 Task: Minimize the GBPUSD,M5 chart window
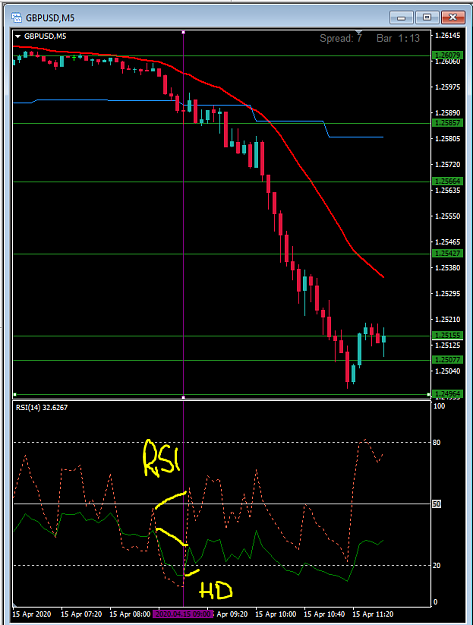(401, 18)
